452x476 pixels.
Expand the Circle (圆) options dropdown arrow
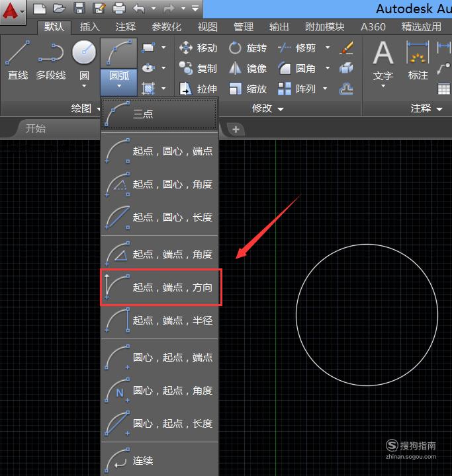point(84,86)
